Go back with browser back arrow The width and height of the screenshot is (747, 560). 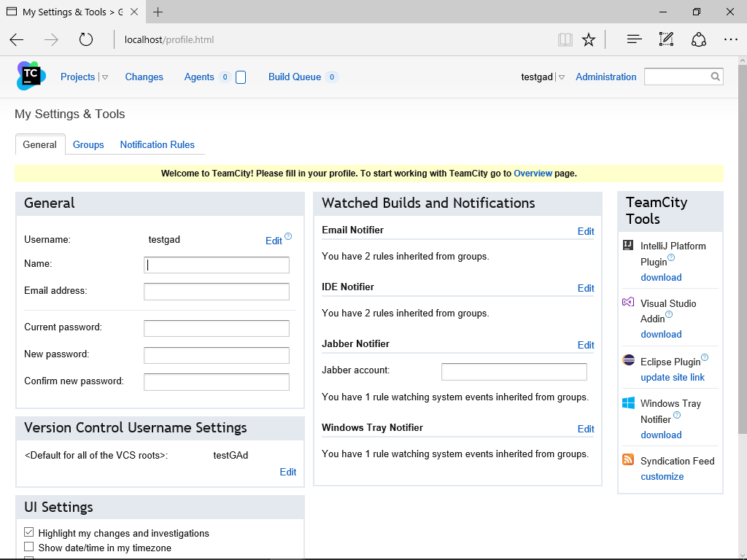click(17, 39)
